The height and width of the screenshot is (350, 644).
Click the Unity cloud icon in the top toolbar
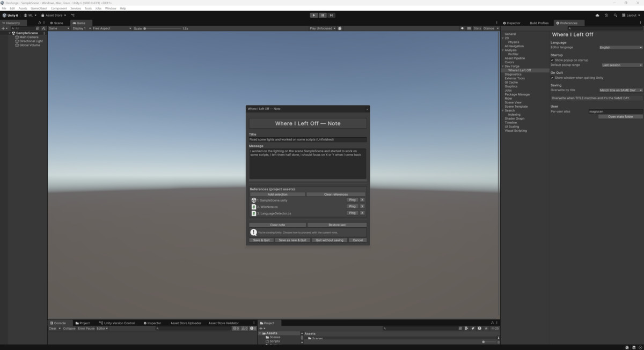point(597,15)
